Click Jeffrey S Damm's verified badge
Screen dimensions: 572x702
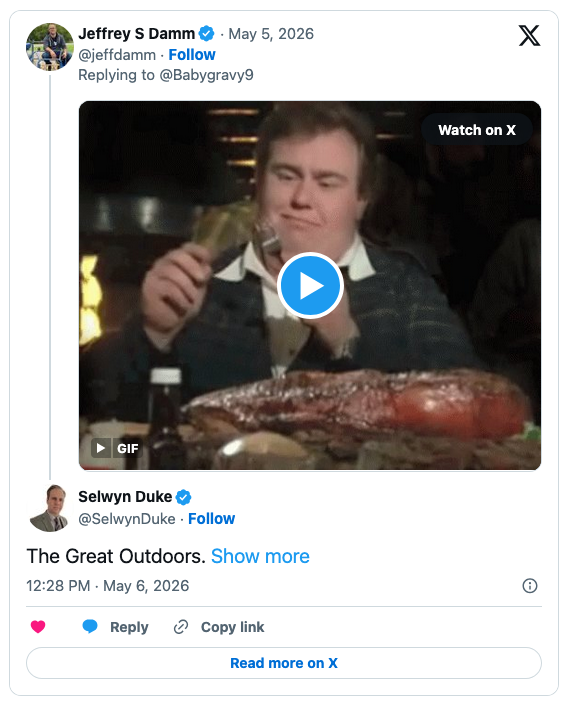click(x=206, y=34)
